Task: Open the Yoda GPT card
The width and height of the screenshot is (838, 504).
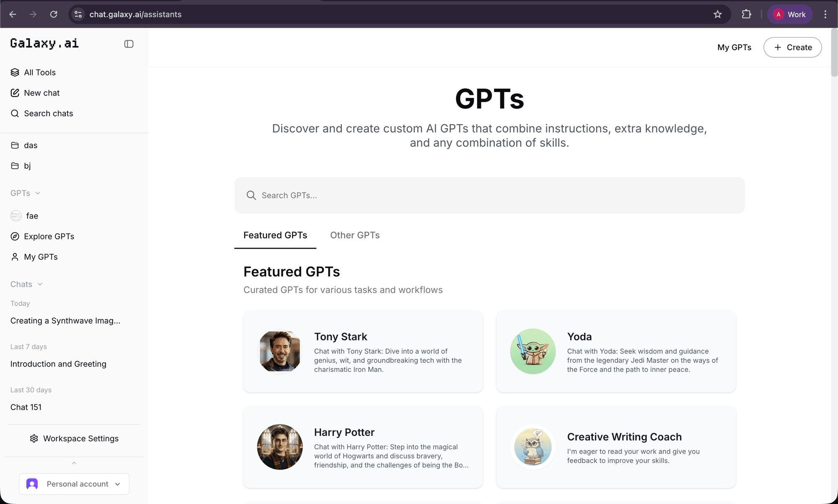Action: pos(616,352)
